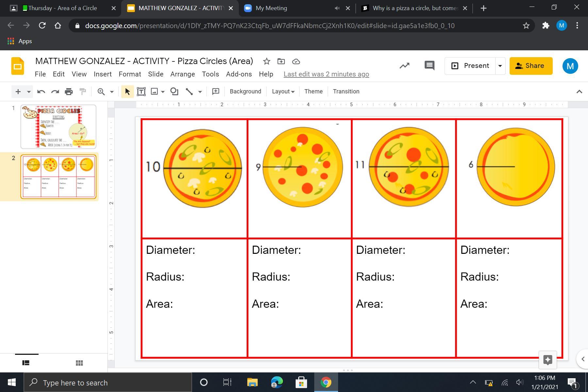
Task: Add a comment using toolbar icon
Action: [x=216, y=92]
